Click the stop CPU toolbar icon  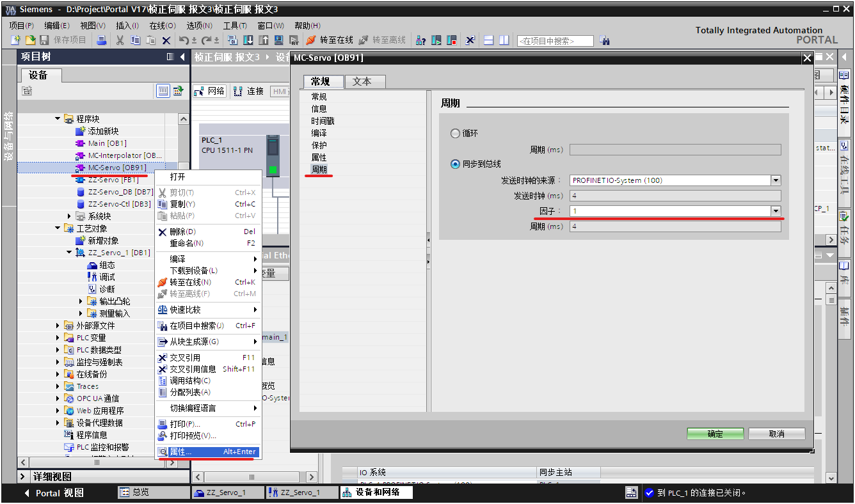pos(452,40)
